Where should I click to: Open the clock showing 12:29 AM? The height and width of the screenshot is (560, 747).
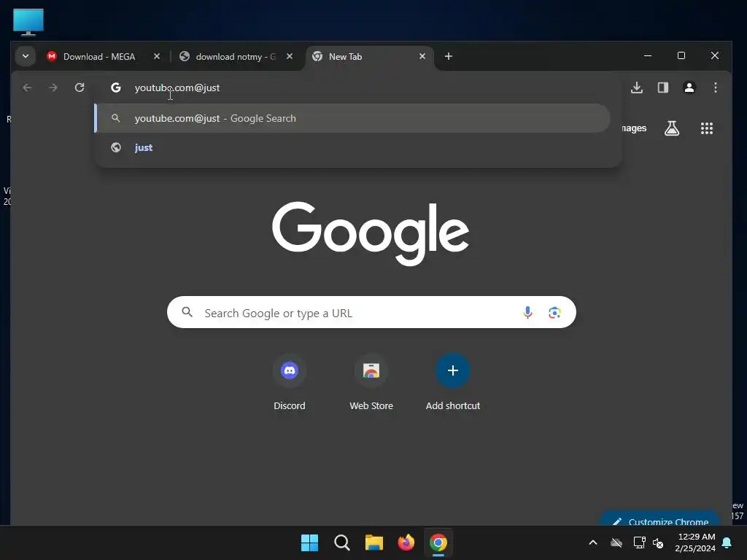(x=695, y=542)
